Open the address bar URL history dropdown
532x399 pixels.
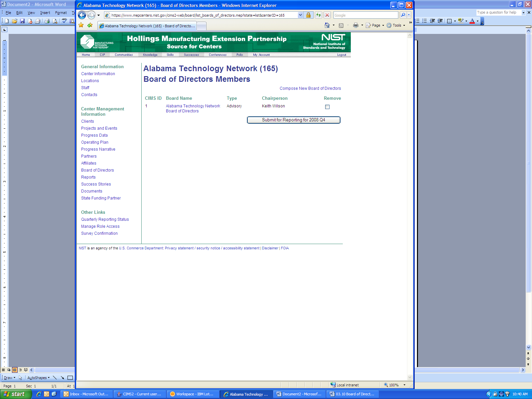coord(301,15)
